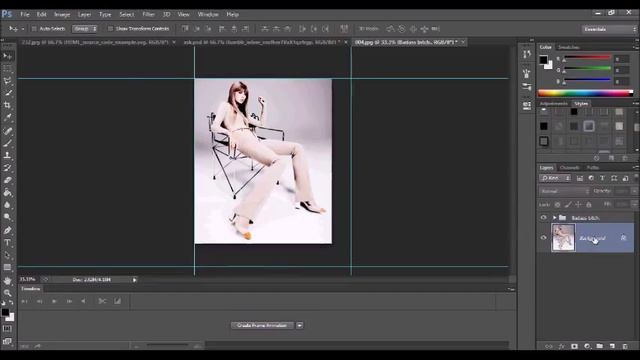Select the Paint Bucket tool

(7, 193)
